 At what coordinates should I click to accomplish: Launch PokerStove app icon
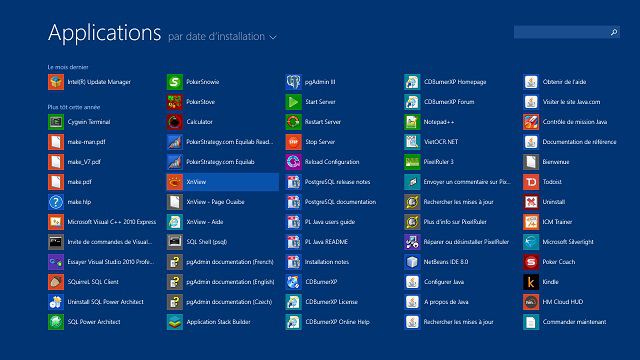point(175,102)
